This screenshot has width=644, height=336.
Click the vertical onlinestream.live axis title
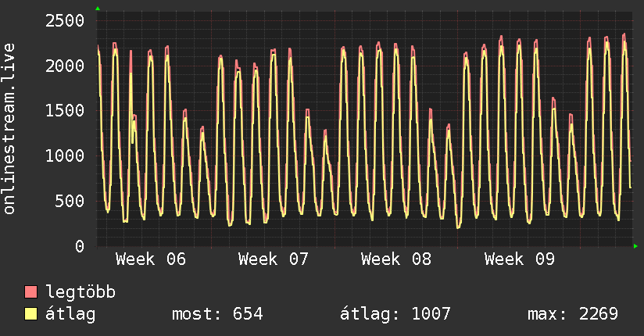9,129
